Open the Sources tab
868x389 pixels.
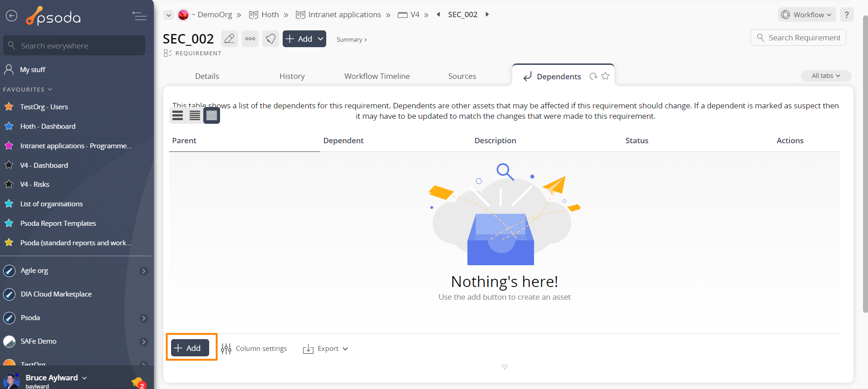point(462,76)
